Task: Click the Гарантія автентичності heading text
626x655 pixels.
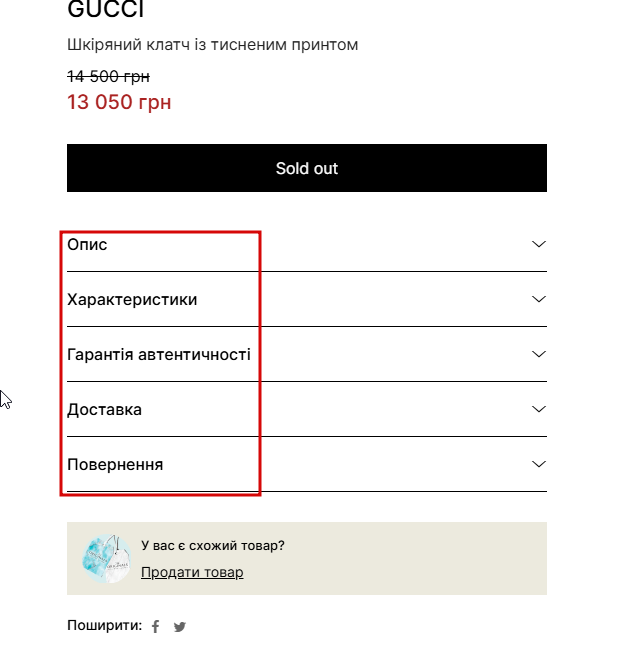Action: [158, 354]
